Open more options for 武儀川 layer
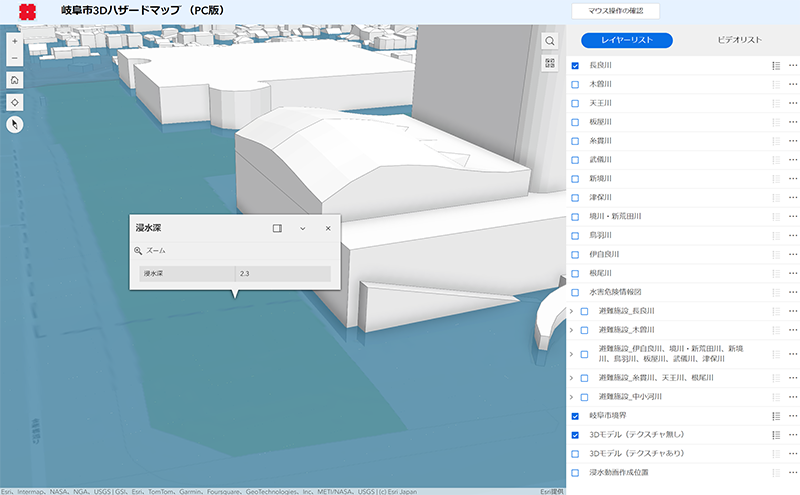Image resolution: width=800 pixels, height=495 pixels. 792,160
